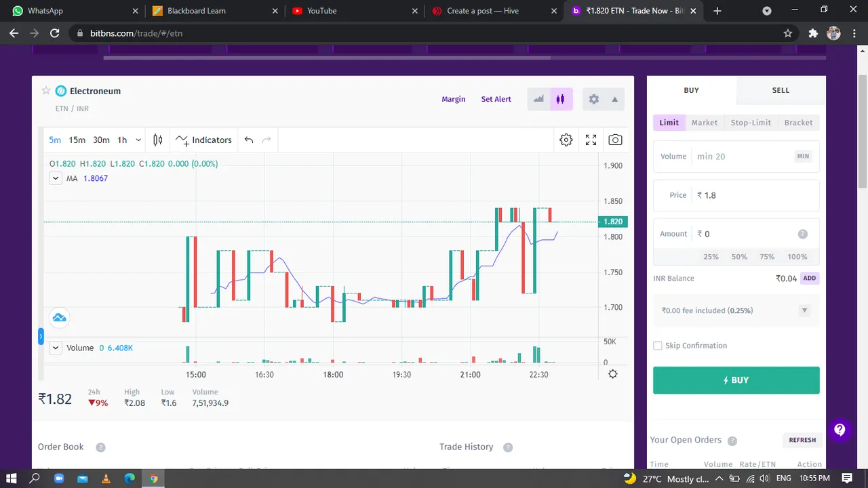868x488 pixels.
Task: Star Electroneum as a favorite
Action: coord(46,91)
